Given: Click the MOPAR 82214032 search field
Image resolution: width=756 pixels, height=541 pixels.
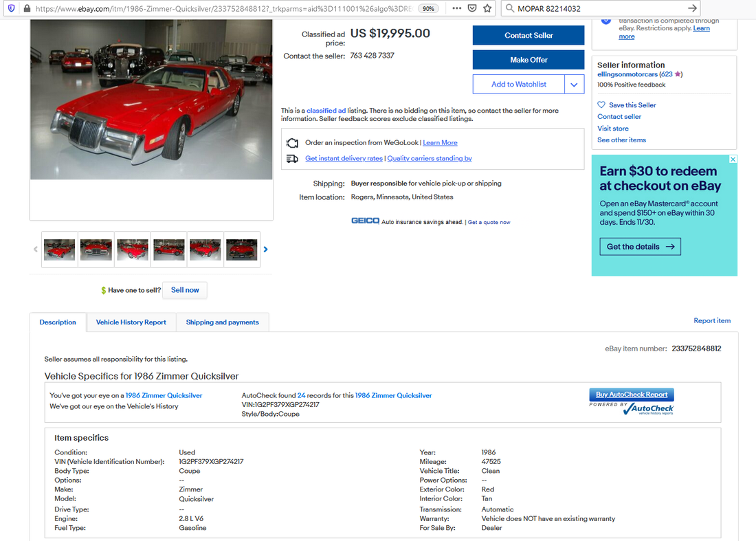Looking at the screenshot, I should tap(600, 9).
